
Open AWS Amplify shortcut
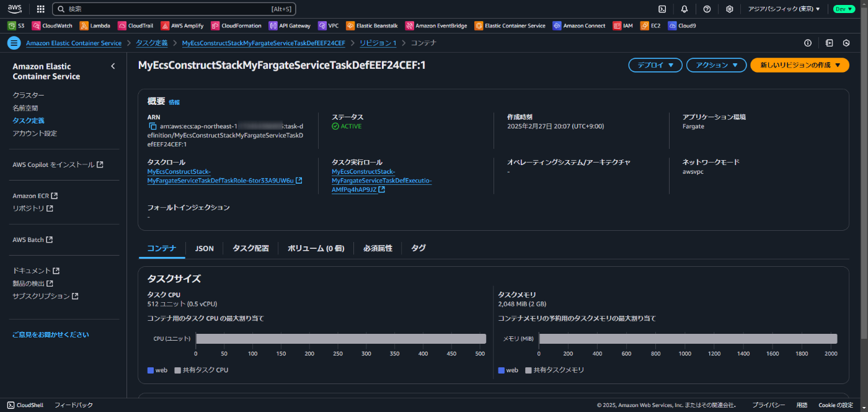tap(183, 26)
